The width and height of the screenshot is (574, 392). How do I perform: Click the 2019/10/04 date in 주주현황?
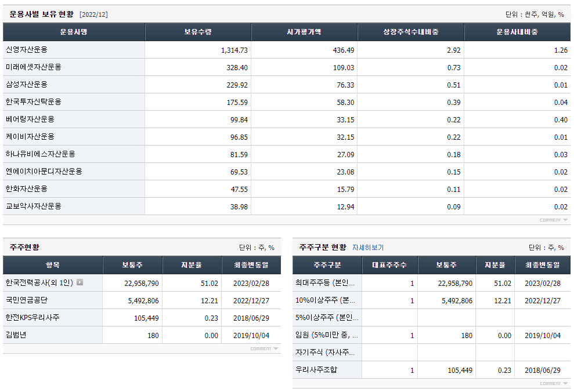[251, 336]
